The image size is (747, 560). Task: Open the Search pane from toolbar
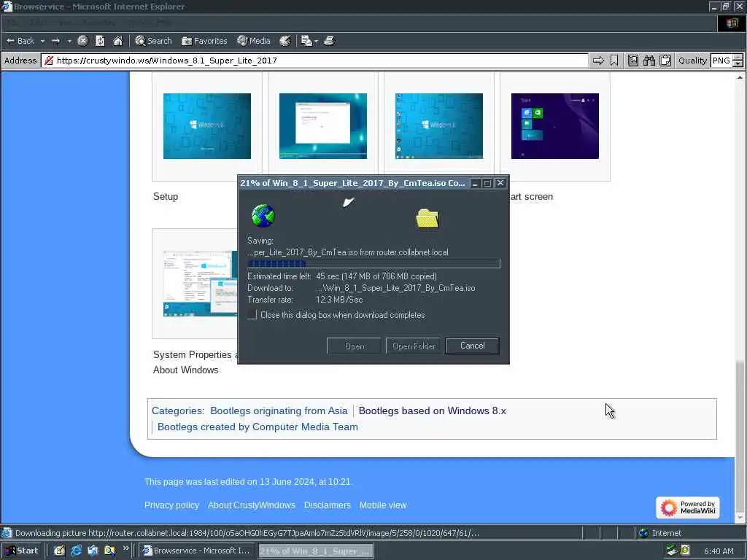(153, 41)
